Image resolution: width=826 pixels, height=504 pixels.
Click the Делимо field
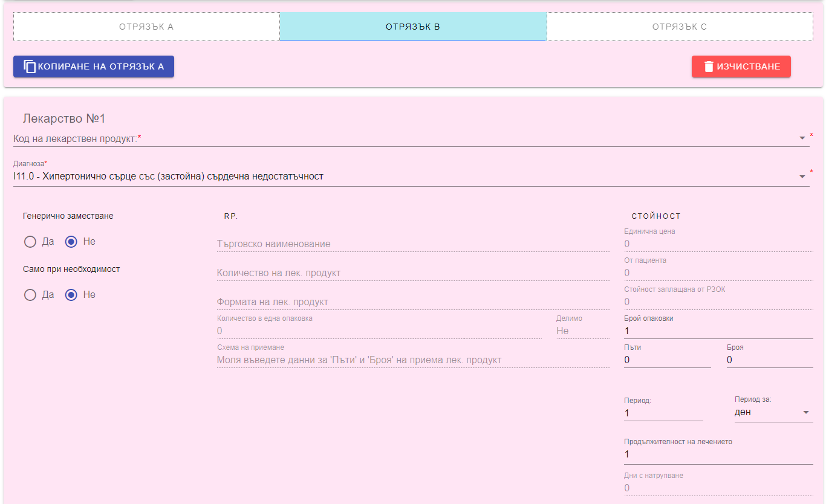pos(583,331)
